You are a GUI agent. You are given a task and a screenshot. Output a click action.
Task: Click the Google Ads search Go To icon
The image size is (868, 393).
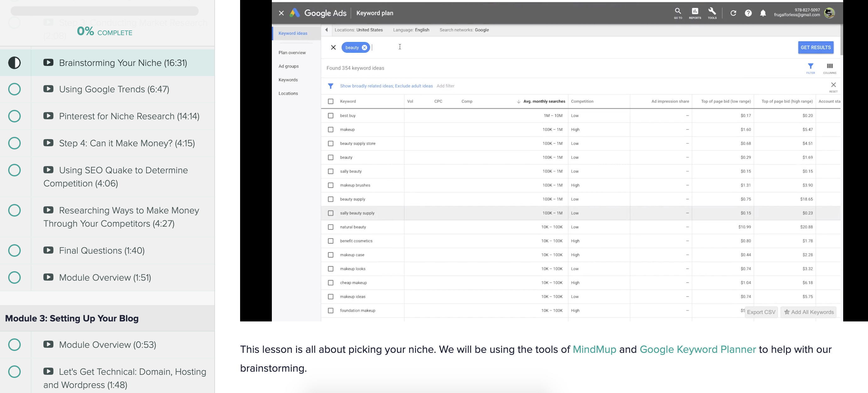(x=678, y=11)
